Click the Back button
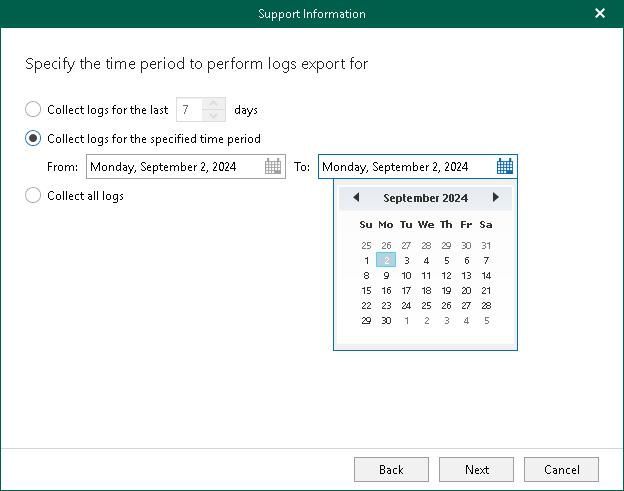Image resolution: width=624 pixels, height=491 pixels. (x=391, y=470)
